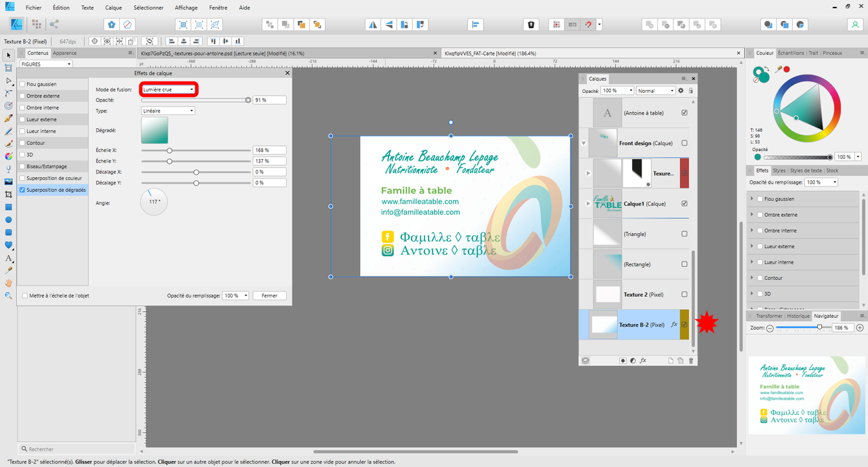Open layer fx in Calques panel footer
Viewport: 868px width, 467px height.
tap(643, 361)
